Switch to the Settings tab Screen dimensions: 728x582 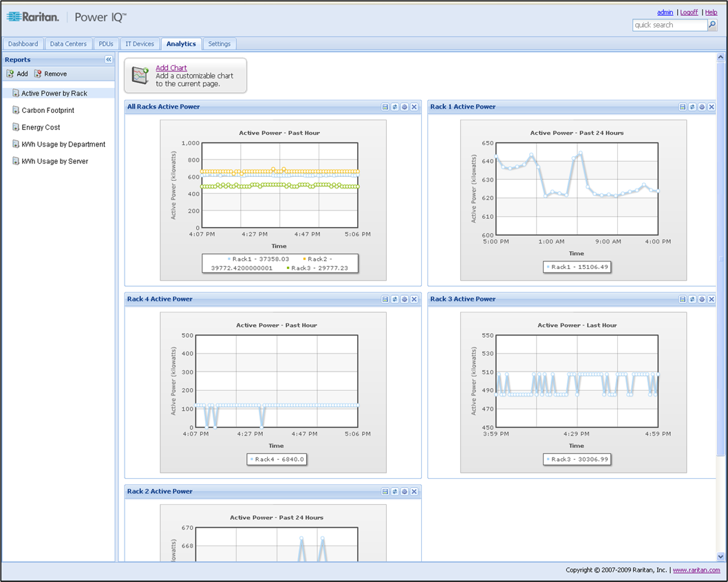point(219,43)
